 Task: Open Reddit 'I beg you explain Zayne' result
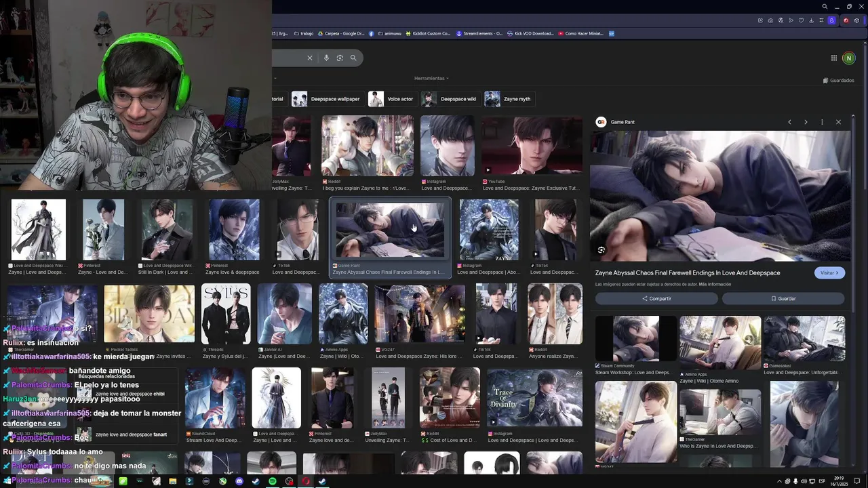pos(367,146)
